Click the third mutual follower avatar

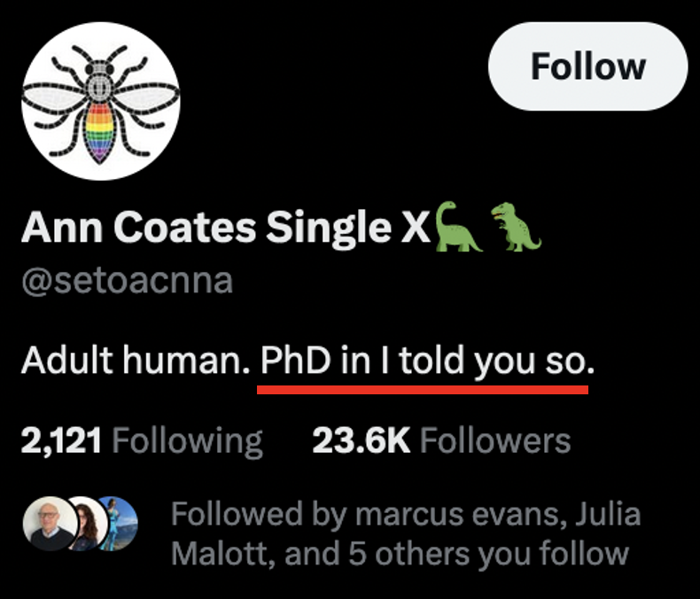coord(120,524)
